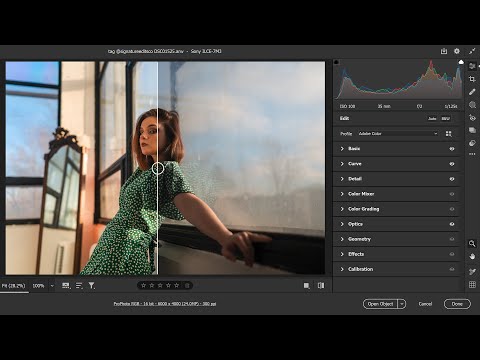The height and width of the screenshot is (360, 480).
Task: Click the 100% zoom button
Action: point(38,286)
